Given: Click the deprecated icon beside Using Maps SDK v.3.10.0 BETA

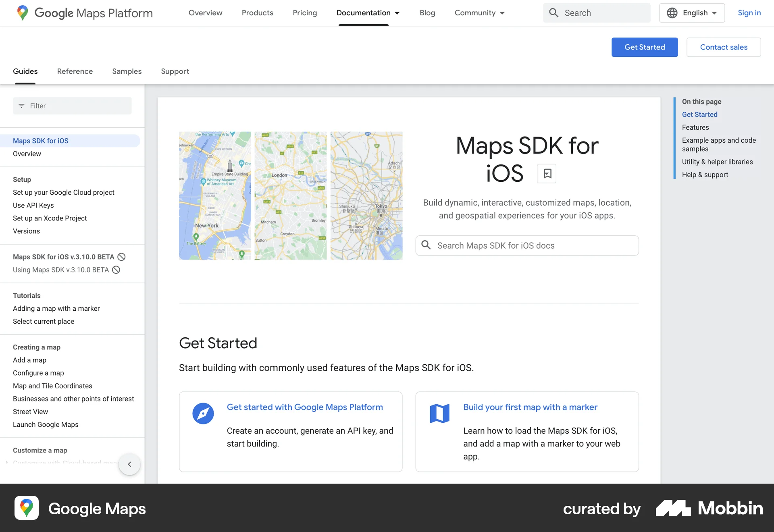Looking at the screenshot, I should pyautogui.click(x=116, y=270).
